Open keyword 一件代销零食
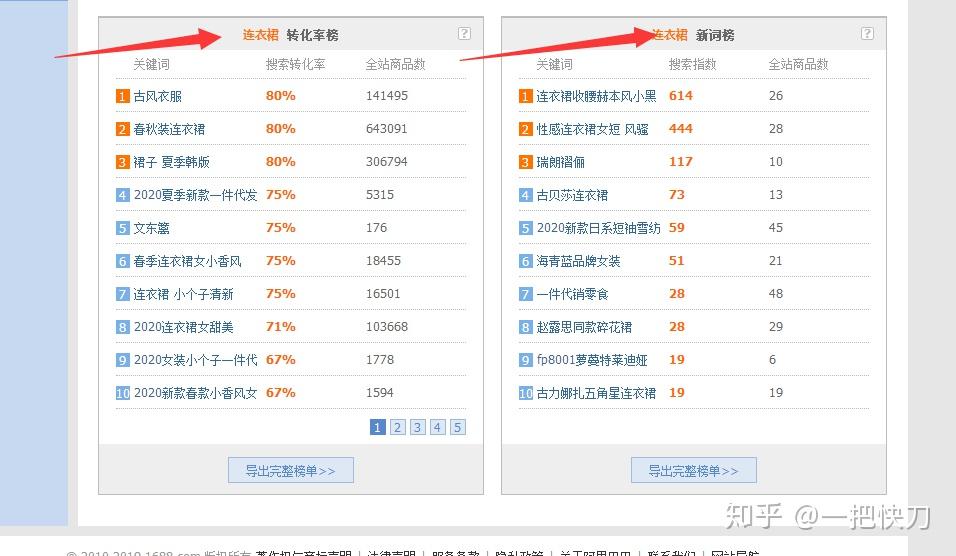Viewport: 956px width, 556px height. point(572,294)
